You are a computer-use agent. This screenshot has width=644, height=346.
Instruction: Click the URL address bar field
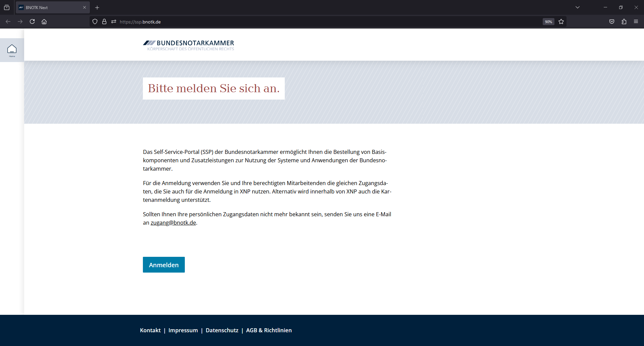302,22
